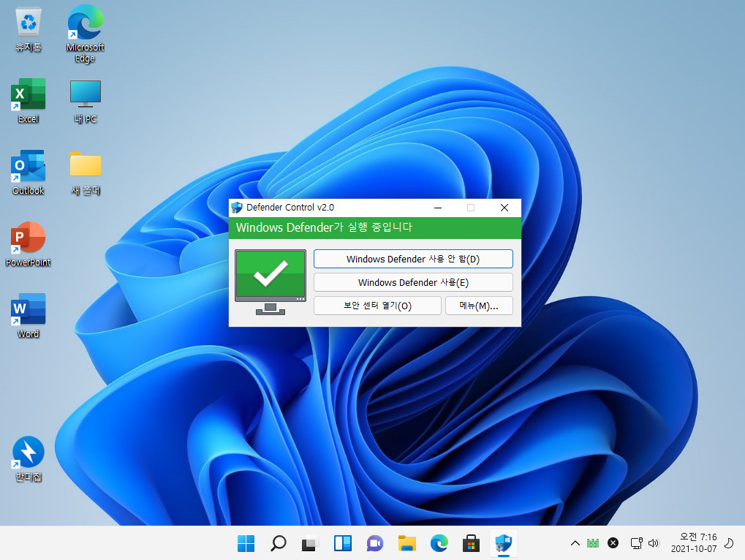Click Windows Defender 사용(E) button
The height and width of the screenshot is (560, 745).
coord(413,282)
